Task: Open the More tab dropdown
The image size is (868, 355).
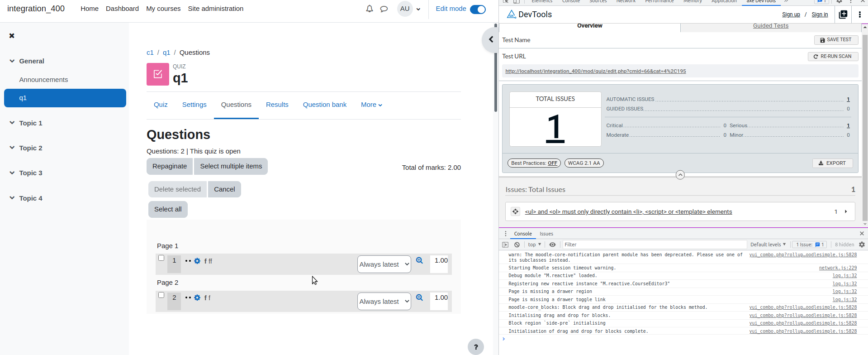Action: (x=371, y=105)
